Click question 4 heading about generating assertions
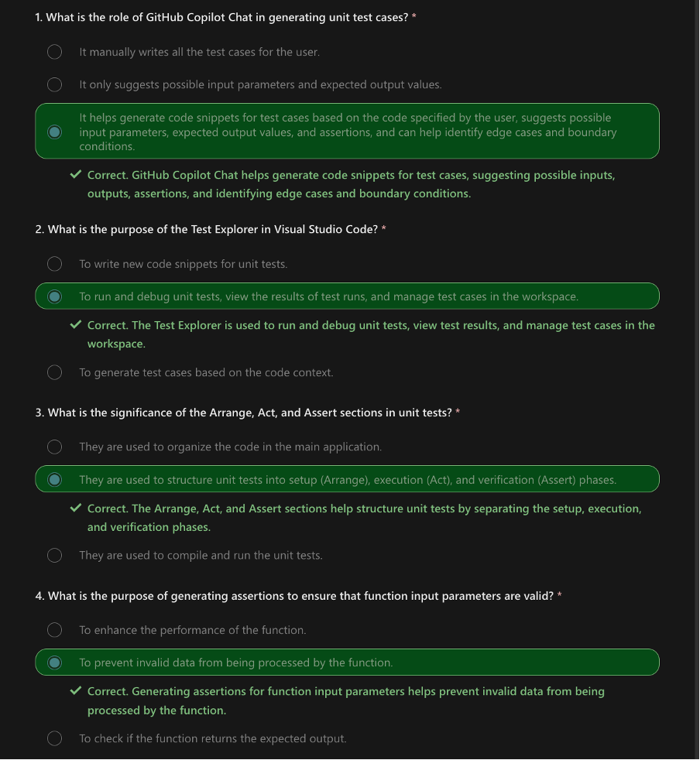Viewport: 700px width, 760px height. (298, 596)
